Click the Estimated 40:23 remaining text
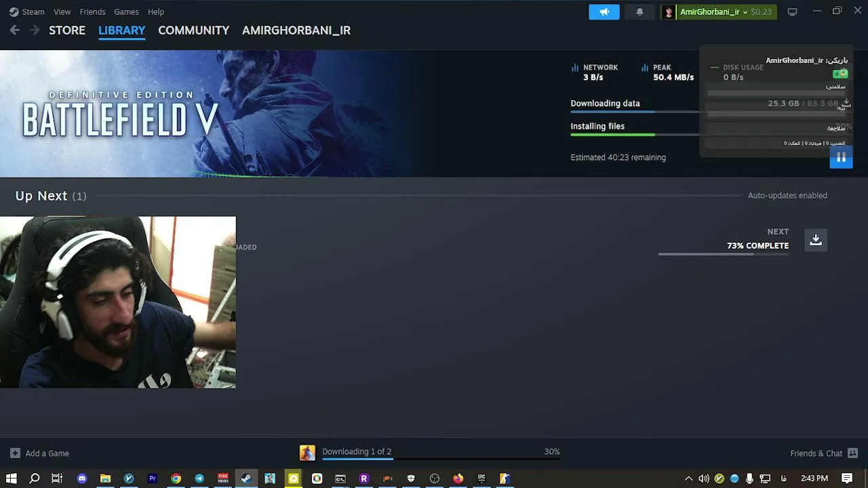The height and width of the screenshot is (488, 868). point(618,157)
